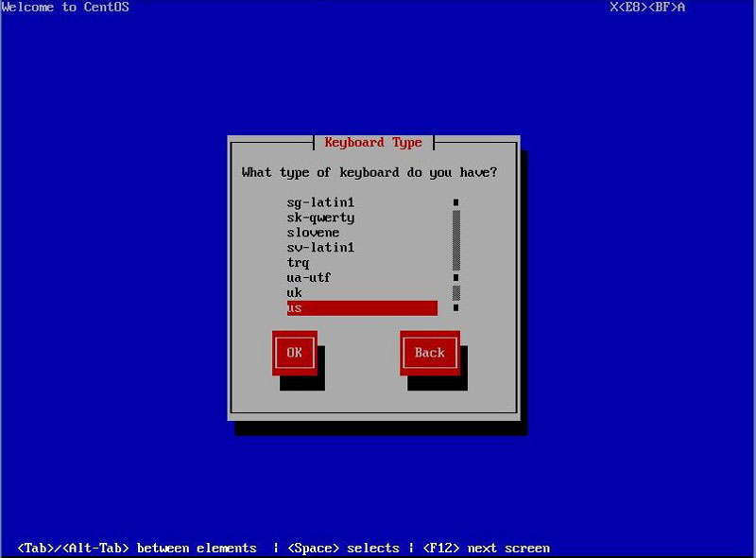The width and height of the screenshot is (756, 558).
Task: Pick the uk keyboard option
Action: click(x=295, y=293)
